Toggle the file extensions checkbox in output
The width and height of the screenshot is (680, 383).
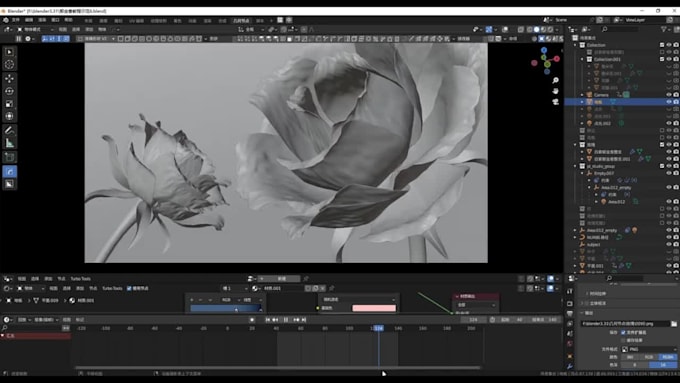coord(623,332)
